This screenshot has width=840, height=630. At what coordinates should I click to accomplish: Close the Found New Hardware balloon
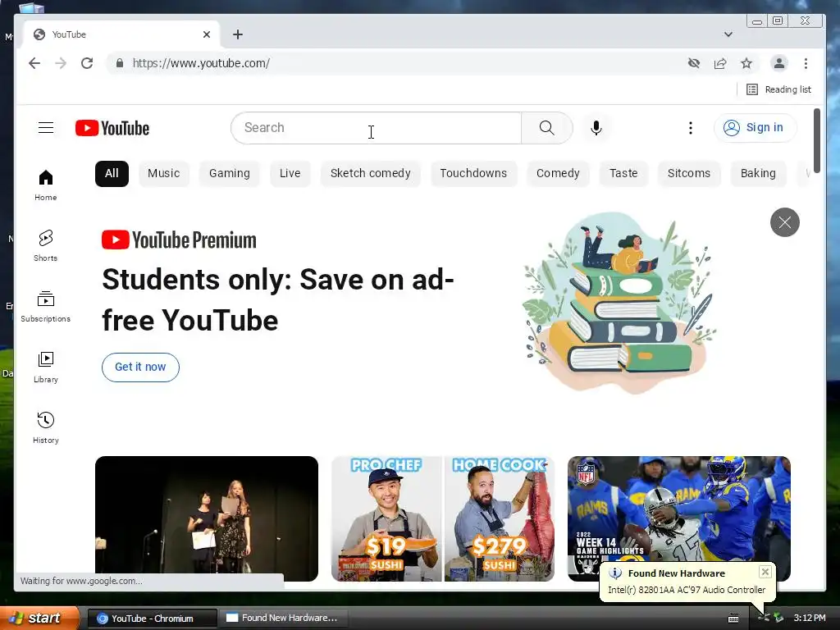tap(765, 572)
